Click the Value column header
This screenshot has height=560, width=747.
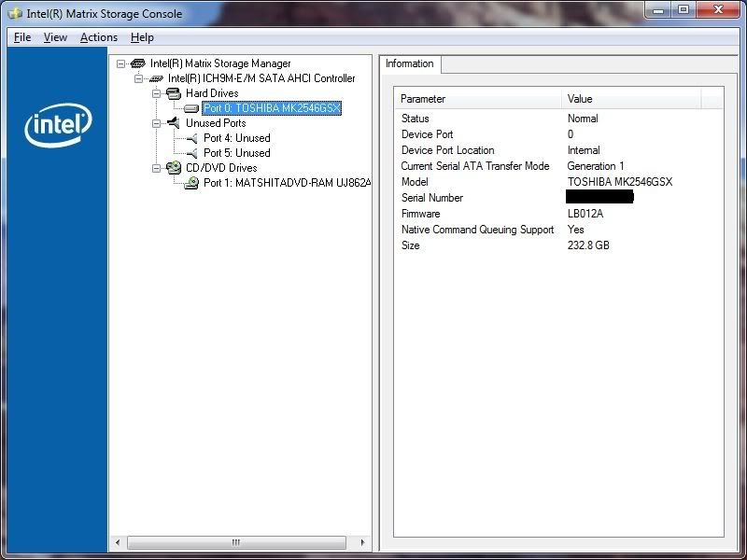pos(632,99)
